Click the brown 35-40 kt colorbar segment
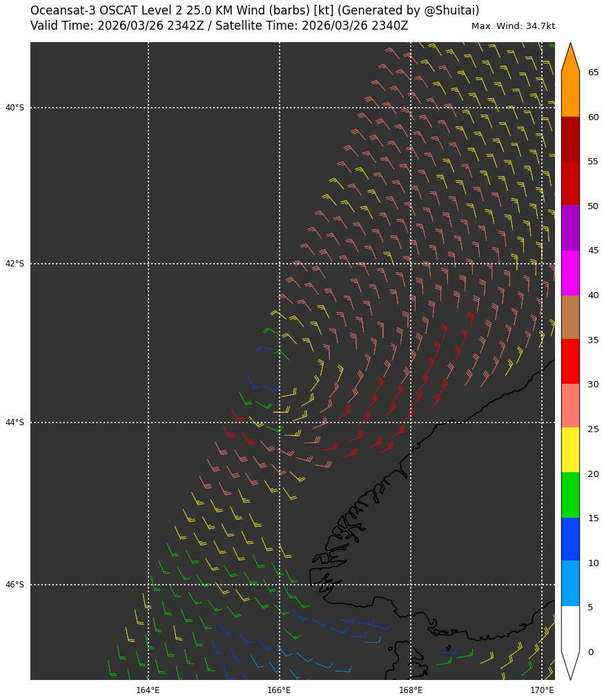 coord(570,317)
